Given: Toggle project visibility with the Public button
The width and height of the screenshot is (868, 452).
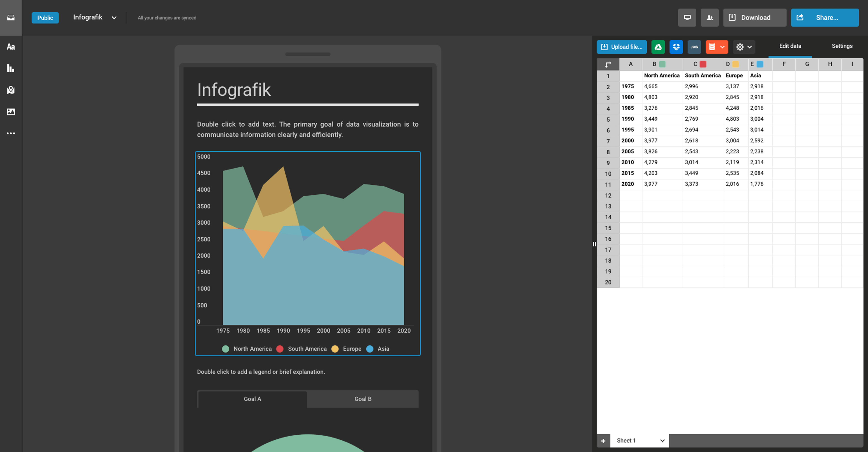Looking at the screenshot, I should point(45,17).
